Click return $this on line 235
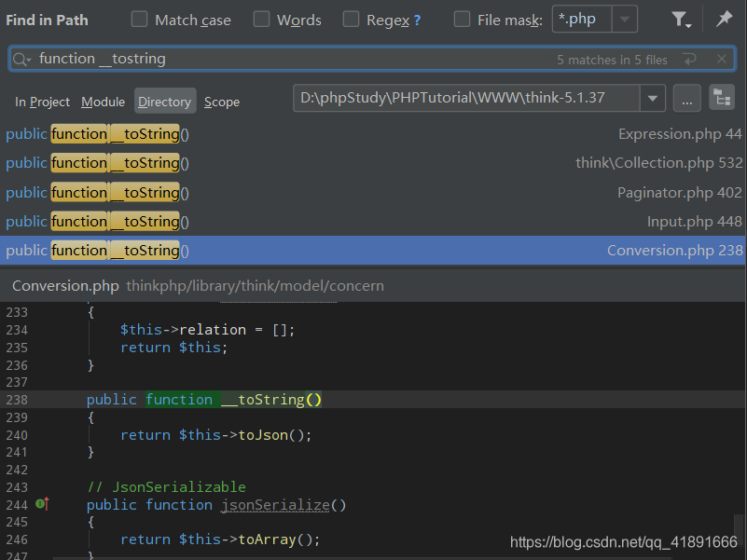This screenshot has height=560, width=747. (173, 348)
